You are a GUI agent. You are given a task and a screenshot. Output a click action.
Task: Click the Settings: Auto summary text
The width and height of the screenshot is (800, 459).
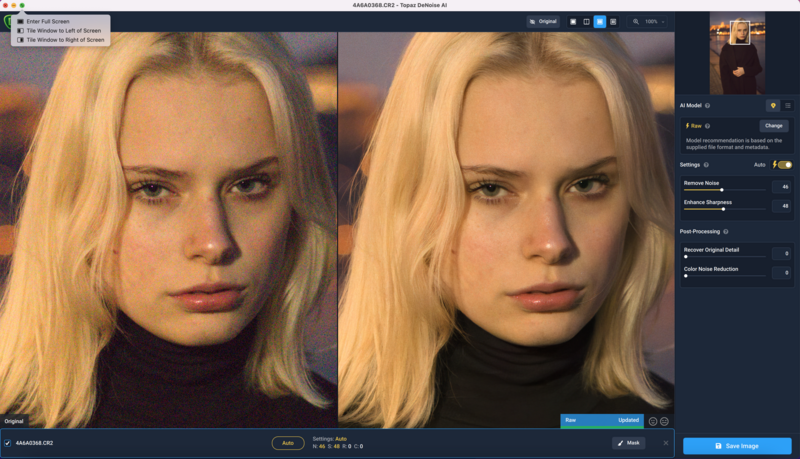[330, 439]
